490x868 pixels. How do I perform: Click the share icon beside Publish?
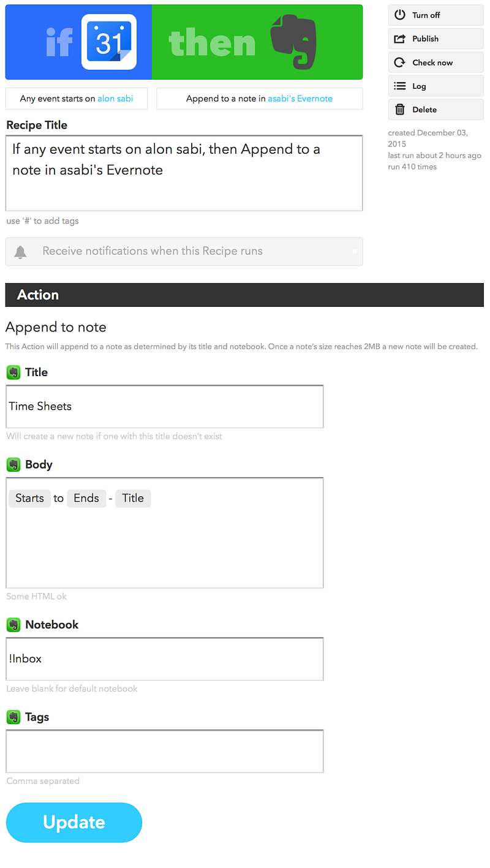400,39
